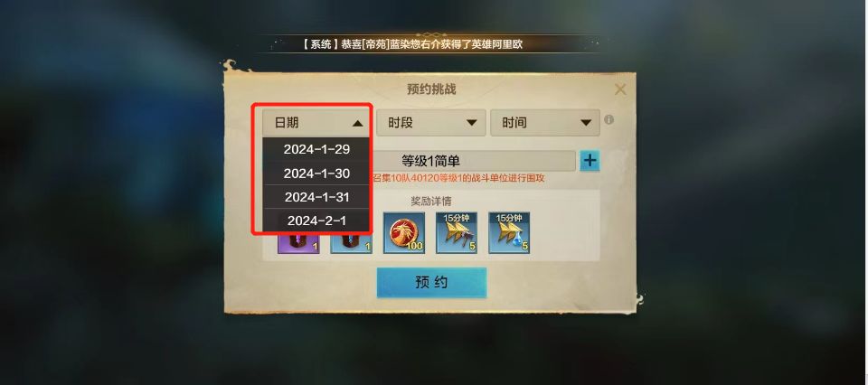Screen dimensions: 868x385
Task: Pick the 2024-1-31 date option
Action: tap(316, 197)
